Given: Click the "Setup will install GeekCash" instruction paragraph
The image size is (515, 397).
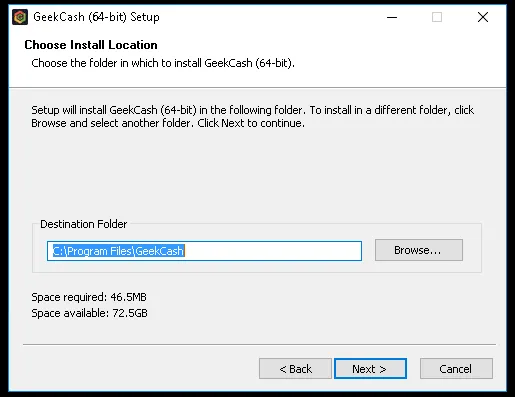Looking at the screenshot, I should pyautogui.click(x=252, y=116).
